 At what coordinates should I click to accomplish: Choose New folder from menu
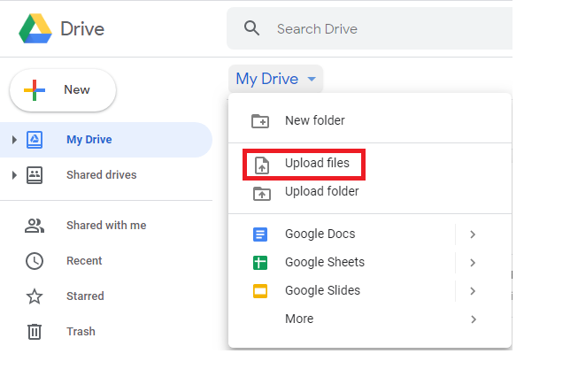click(x=370, y=121)
